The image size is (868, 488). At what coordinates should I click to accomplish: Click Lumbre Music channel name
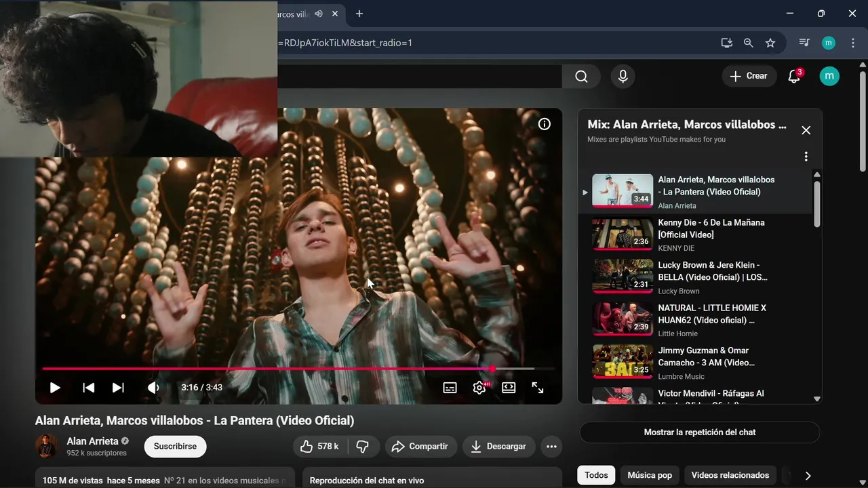tap(681, 377)
